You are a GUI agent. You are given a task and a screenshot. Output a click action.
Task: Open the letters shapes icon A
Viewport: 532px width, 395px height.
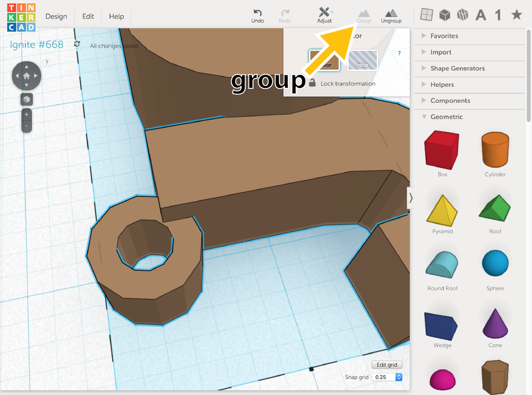(481, 15)
